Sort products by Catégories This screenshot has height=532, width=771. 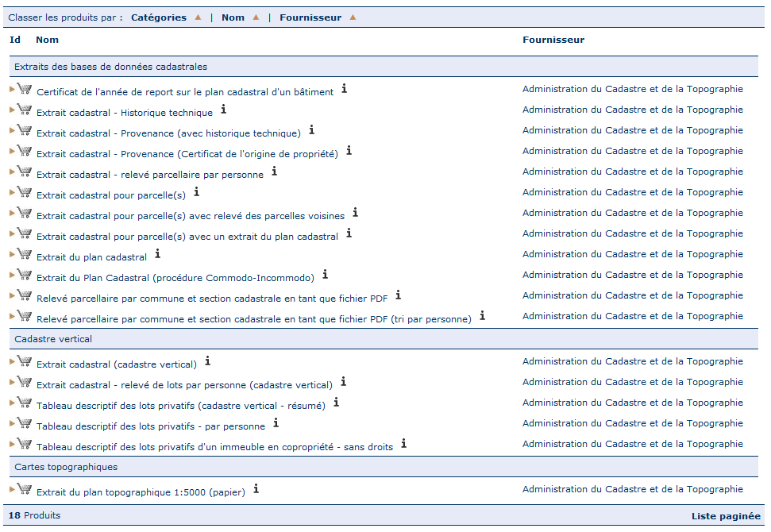[159, 17]
